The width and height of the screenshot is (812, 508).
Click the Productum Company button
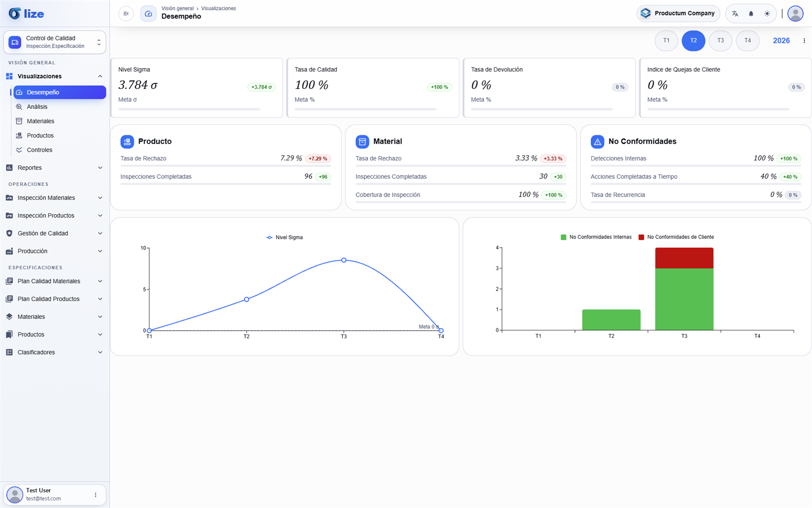pyautogui.click(x=678, y=14)
